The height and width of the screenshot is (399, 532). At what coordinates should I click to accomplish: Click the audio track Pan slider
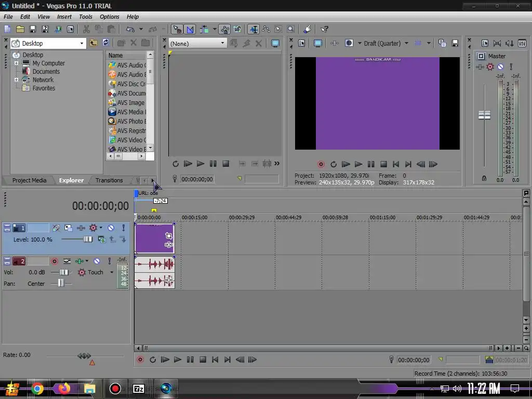click(x=61, y=283)
